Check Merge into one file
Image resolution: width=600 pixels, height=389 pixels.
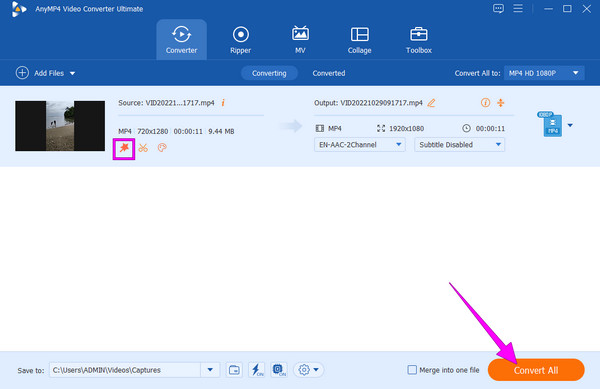pyautogui.click(x=412, y=370)
